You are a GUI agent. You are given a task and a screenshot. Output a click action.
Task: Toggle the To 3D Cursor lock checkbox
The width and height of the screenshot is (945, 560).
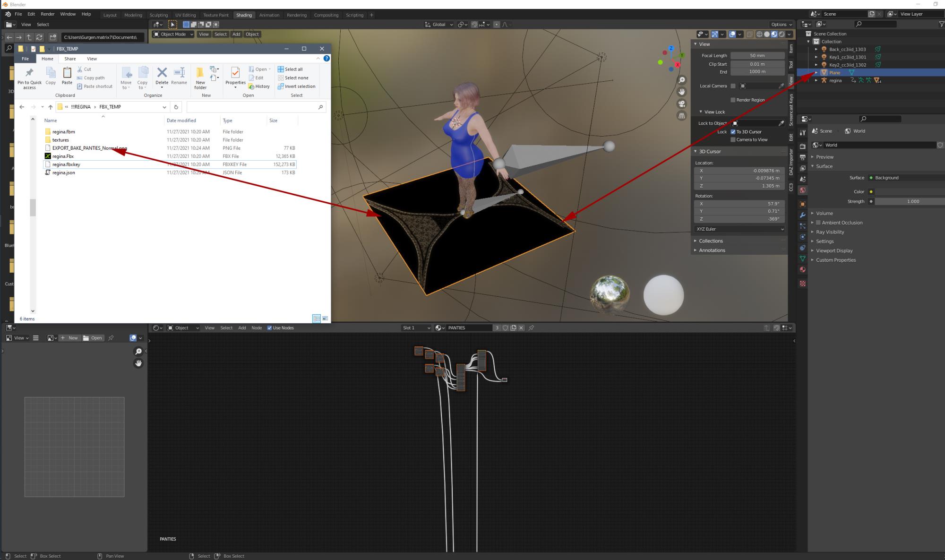(x=733, y=132)
